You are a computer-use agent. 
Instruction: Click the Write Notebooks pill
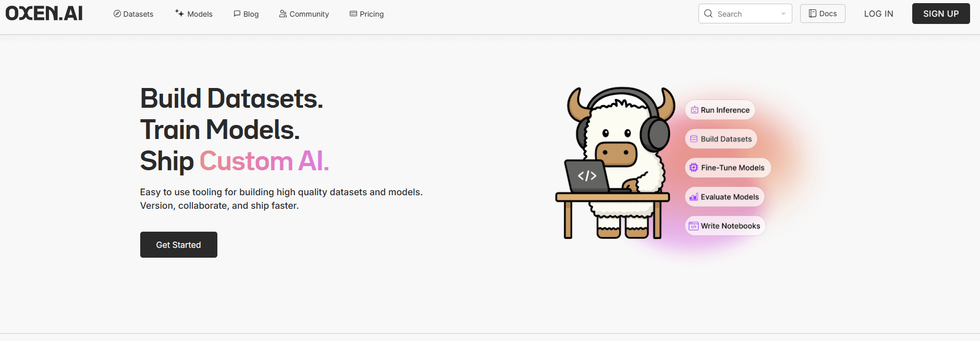tap(725, 226)
